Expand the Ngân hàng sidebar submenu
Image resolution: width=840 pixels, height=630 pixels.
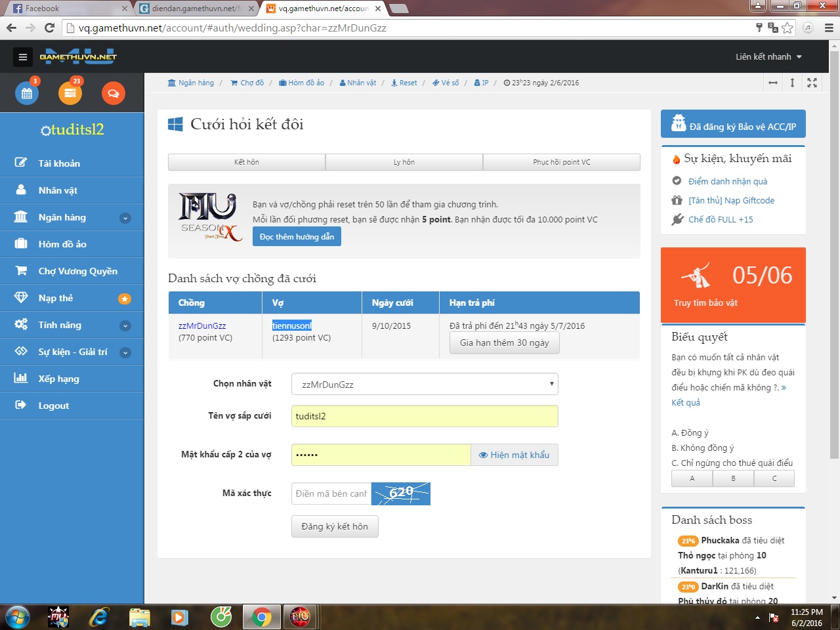125,218
